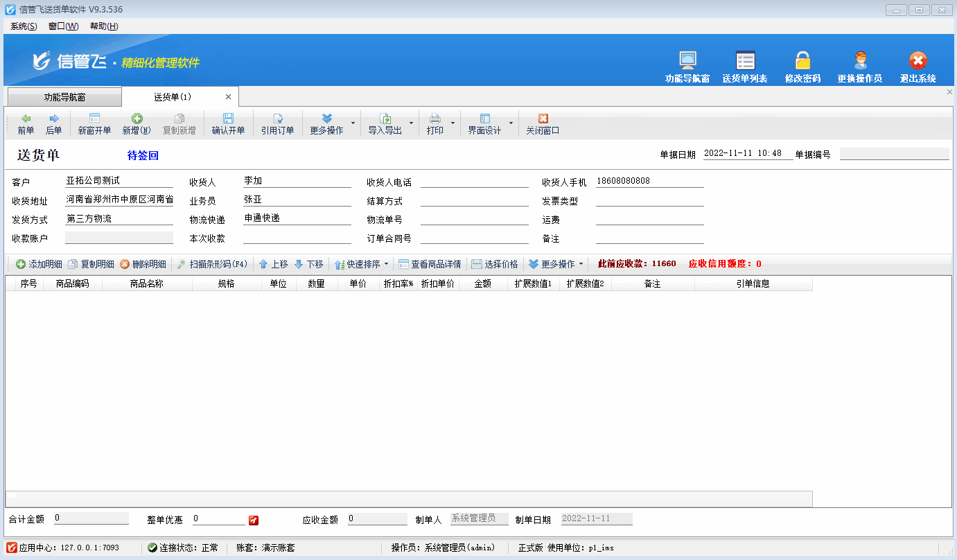Click the 功能导航窗 monitor icon in header
This screenshot has width=957, height=560.
687,61
